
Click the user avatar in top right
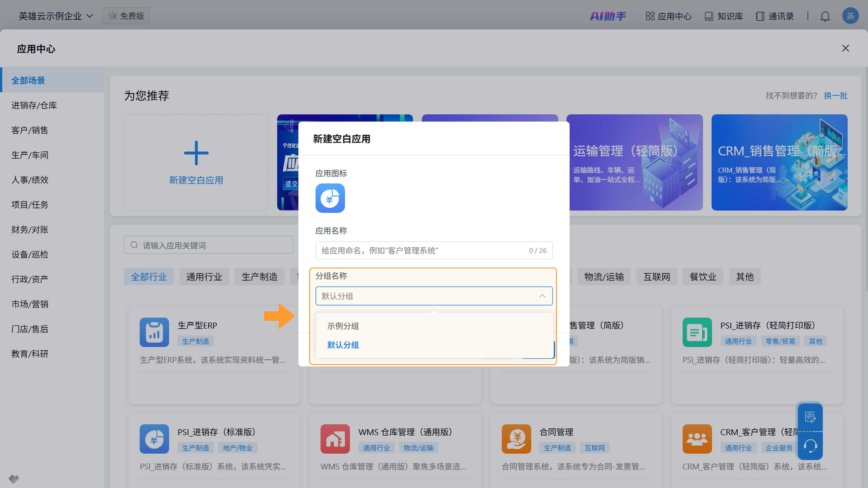coord(850,16)
